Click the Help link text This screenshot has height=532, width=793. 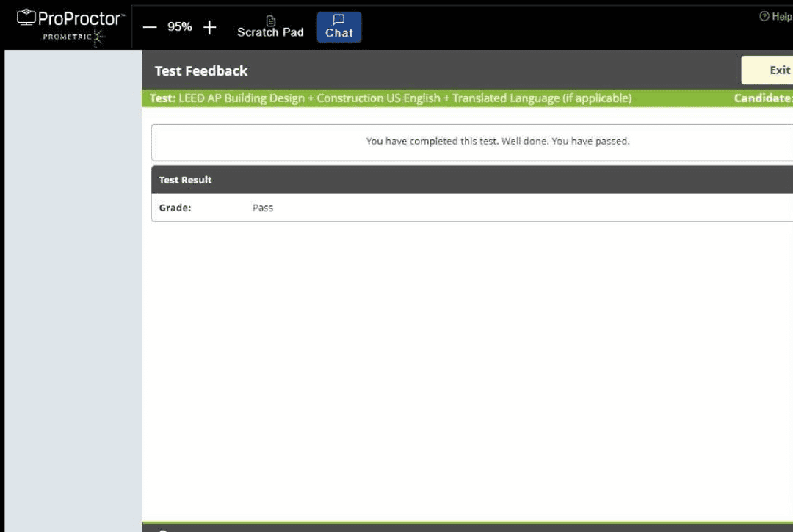pos(781,17)
